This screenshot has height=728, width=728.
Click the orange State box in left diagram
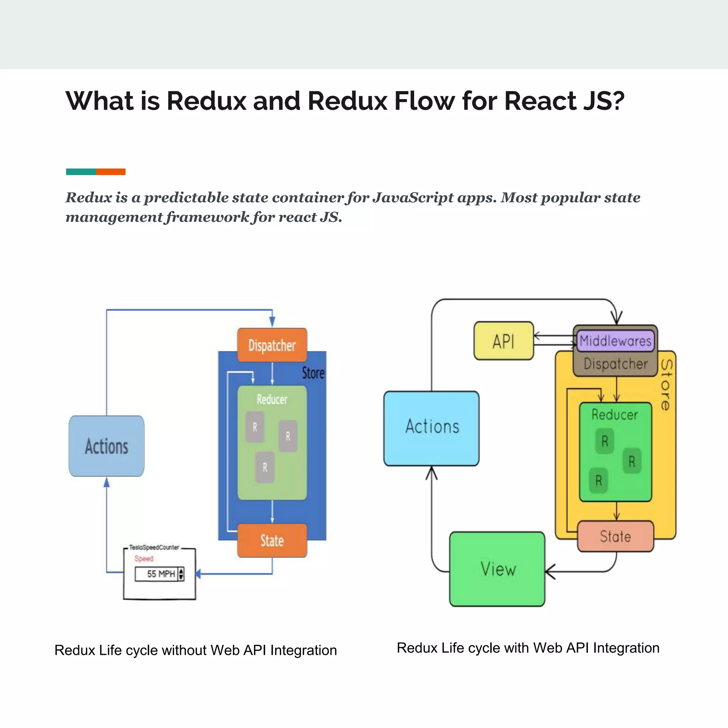click(x=272, y=540)
